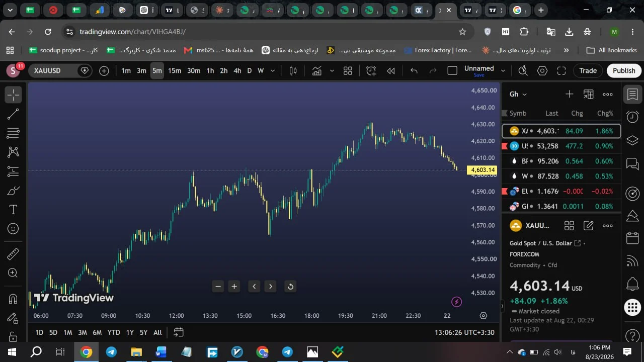Viewport: 644px width, 362px height.
Task: Expand the timeframe interval dropdown
Action: point(273,71)
